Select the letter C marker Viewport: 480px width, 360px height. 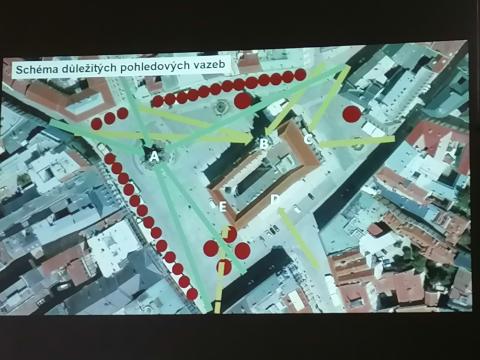[308, 139]
